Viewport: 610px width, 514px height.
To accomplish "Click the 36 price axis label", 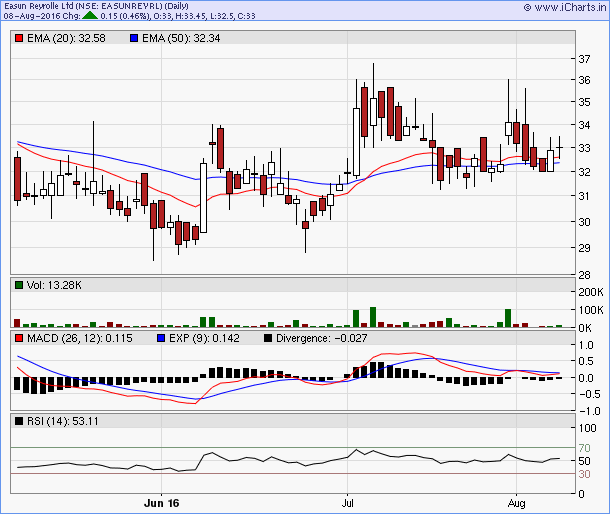I will (584, 80).
